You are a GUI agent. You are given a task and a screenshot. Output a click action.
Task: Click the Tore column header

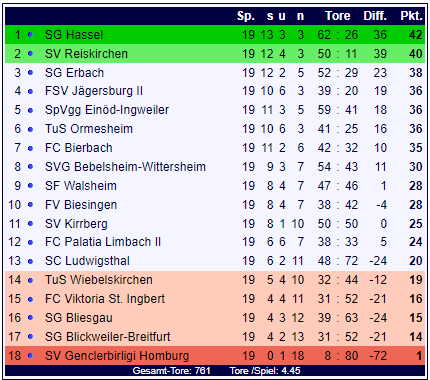click(x=338, y=16)
